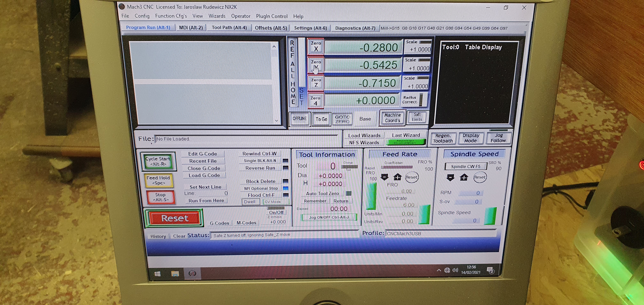
Task: Open the File menu
Action: click(x=125, y=16)
